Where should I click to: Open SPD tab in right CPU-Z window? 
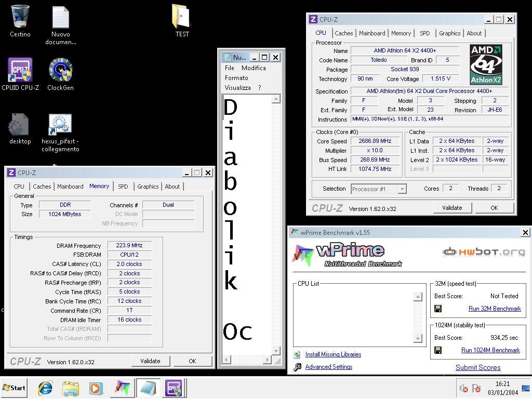pyautogui.click(x=424, y=33)
